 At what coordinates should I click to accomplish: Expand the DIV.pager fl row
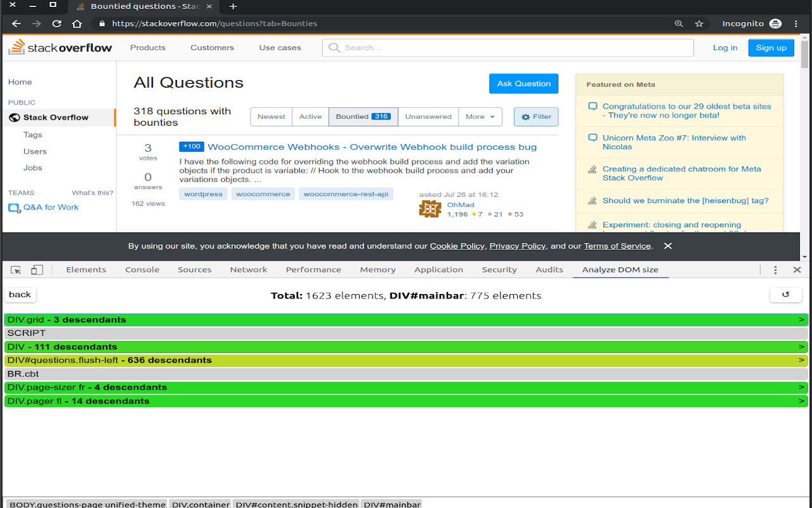(406, 401)
